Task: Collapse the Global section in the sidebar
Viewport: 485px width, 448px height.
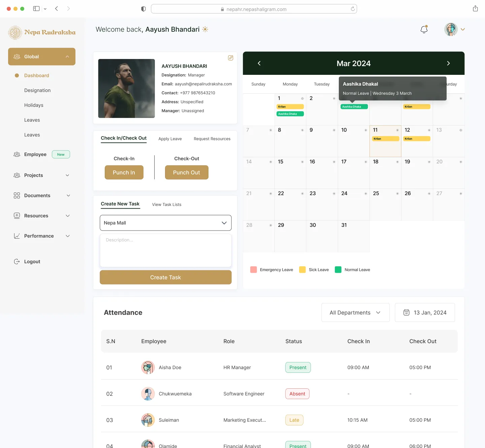Action: pyautogui.click(x=67, y=56)
